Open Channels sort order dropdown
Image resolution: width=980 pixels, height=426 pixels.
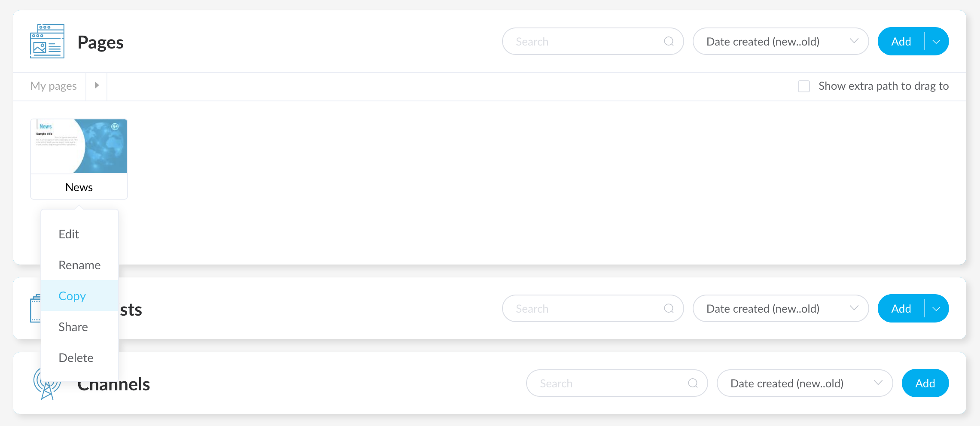[x=805, y=383]
